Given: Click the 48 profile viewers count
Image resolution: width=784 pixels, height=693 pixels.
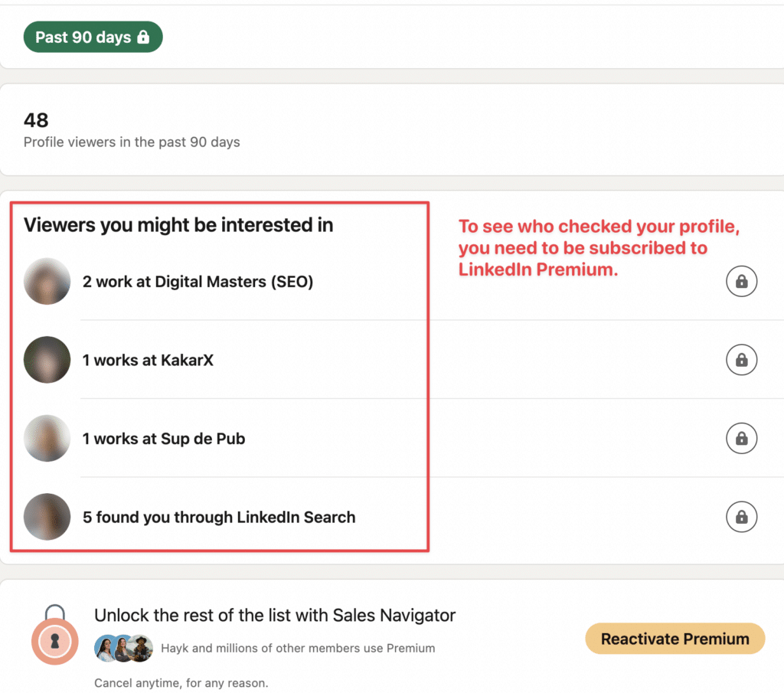Looking at the screenshot, I should [36, 120].
